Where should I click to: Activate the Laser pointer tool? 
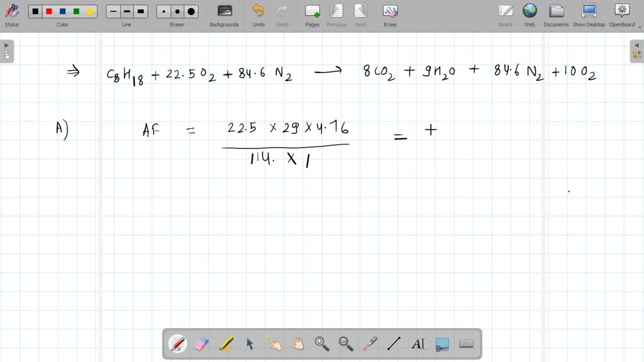tap(370, 343)
